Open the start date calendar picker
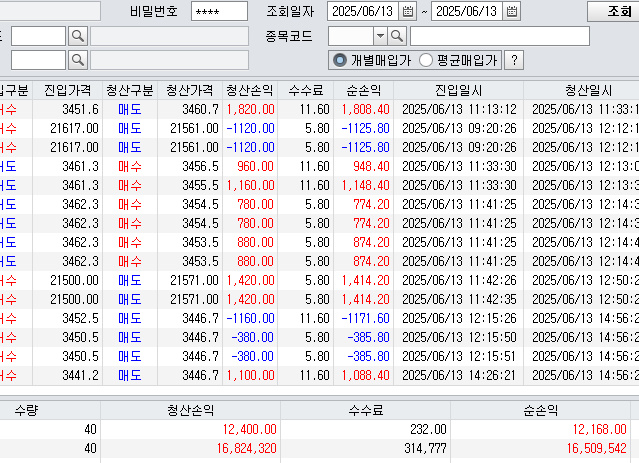The width and height of the screenshot is (639, 463). click(x=408, y=11)
